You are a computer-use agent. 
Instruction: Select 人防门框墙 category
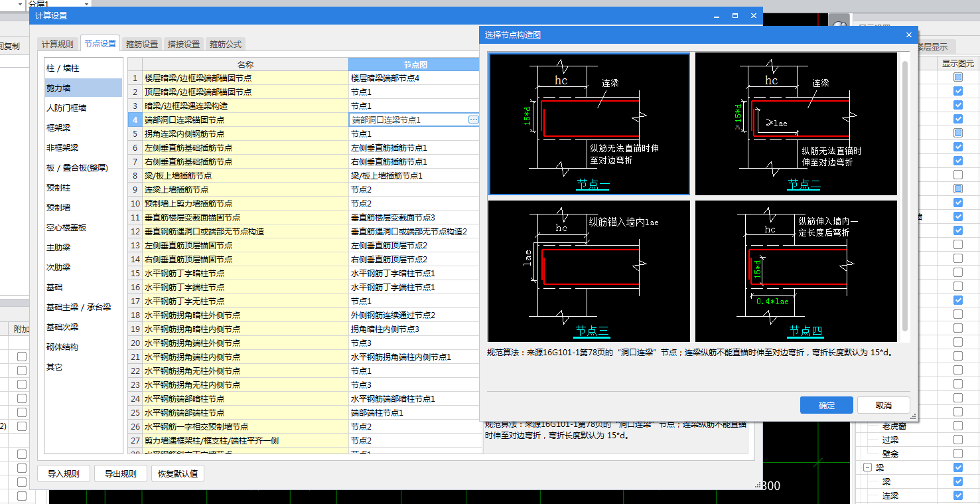coord(83,108)
